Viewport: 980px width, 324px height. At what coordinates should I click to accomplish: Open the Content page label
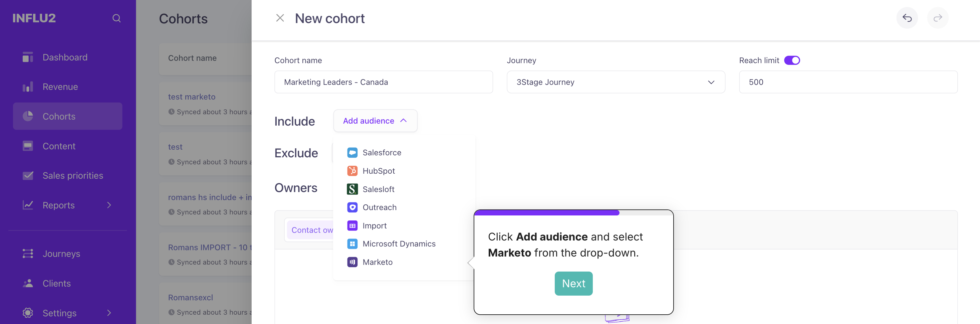click(59, 146)
